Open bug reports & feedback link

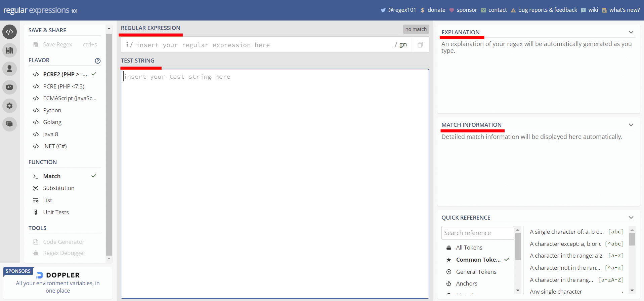tap(548, 10)
